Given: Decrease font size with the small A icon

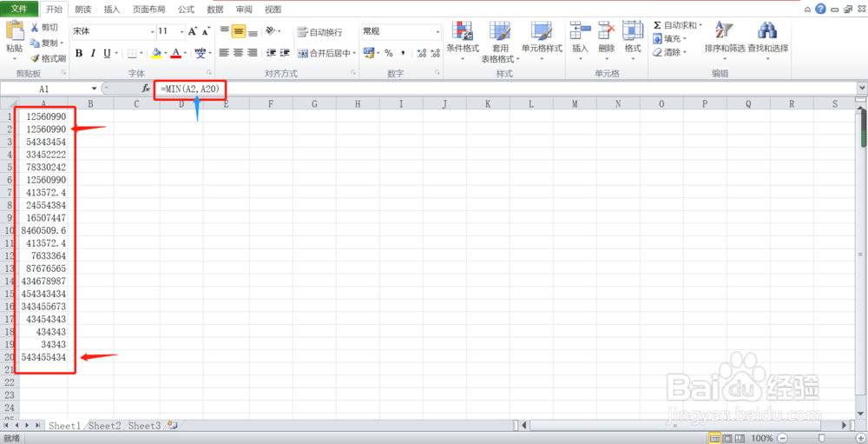Looking at the screenshot, I should 207,31.
